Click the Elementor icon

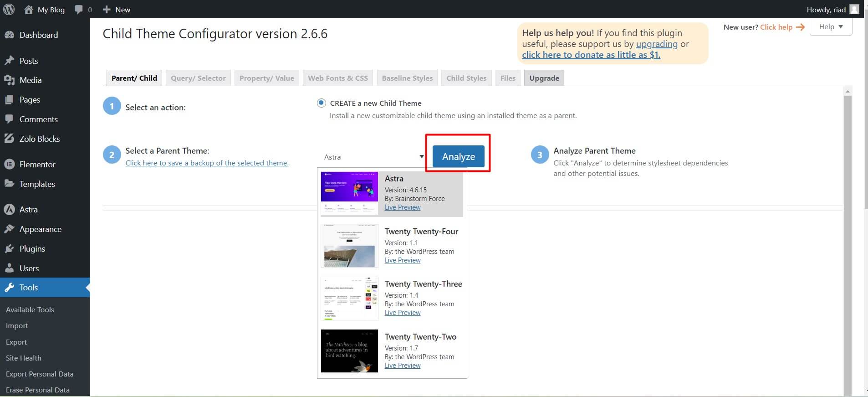(x=9, y=164)
